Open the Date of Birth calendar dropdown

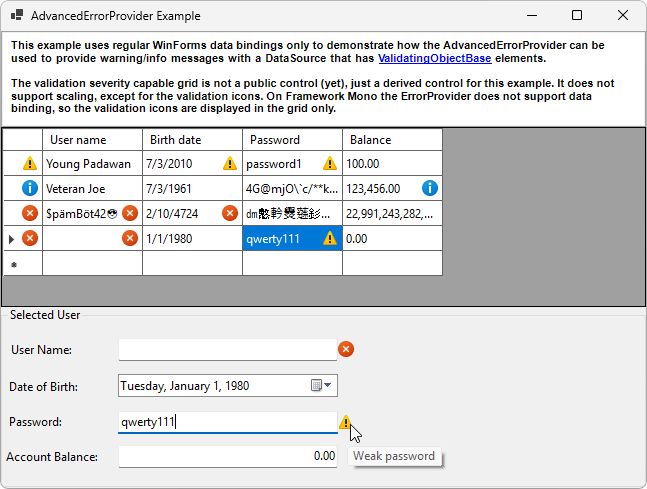tap(321, 385)
